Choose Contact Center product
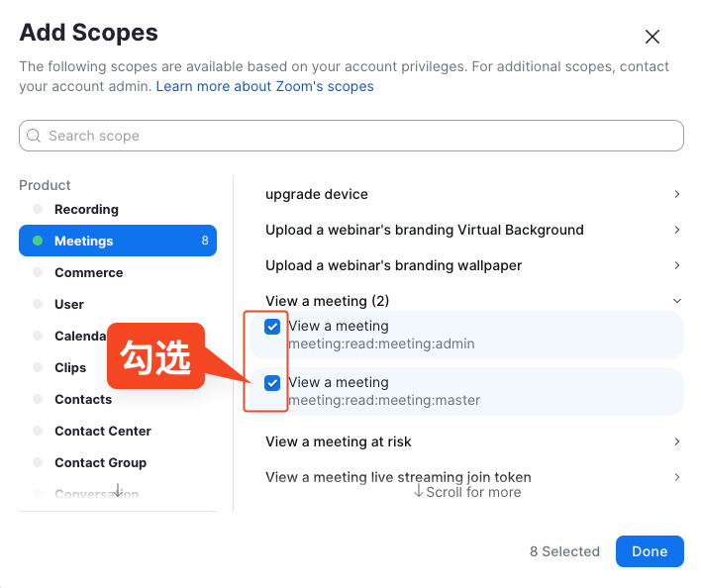Viewport: 701px width, 588px height. pos(103,431)
